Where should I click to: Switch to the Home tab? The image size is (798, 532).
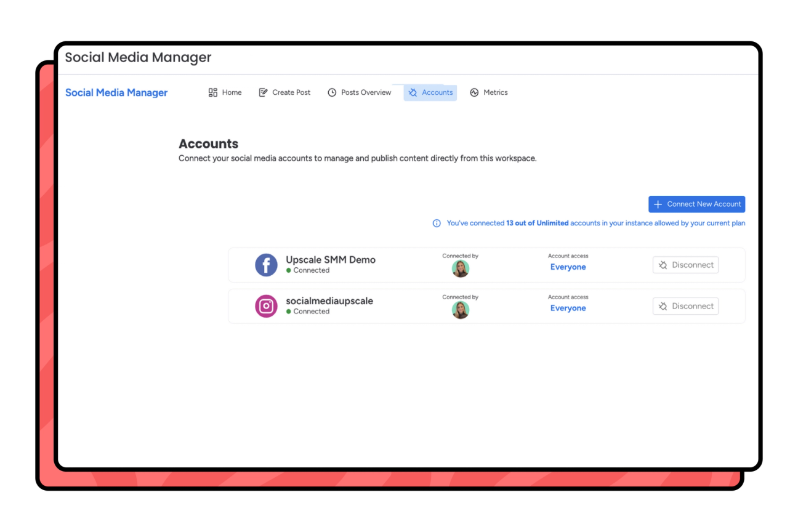pos(225,92)
